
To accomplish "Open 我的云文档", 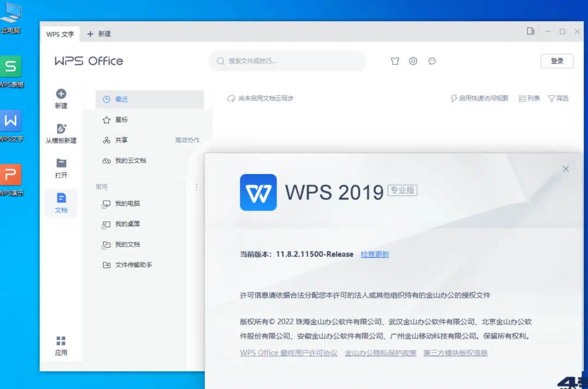I will [x=150, y=161].
